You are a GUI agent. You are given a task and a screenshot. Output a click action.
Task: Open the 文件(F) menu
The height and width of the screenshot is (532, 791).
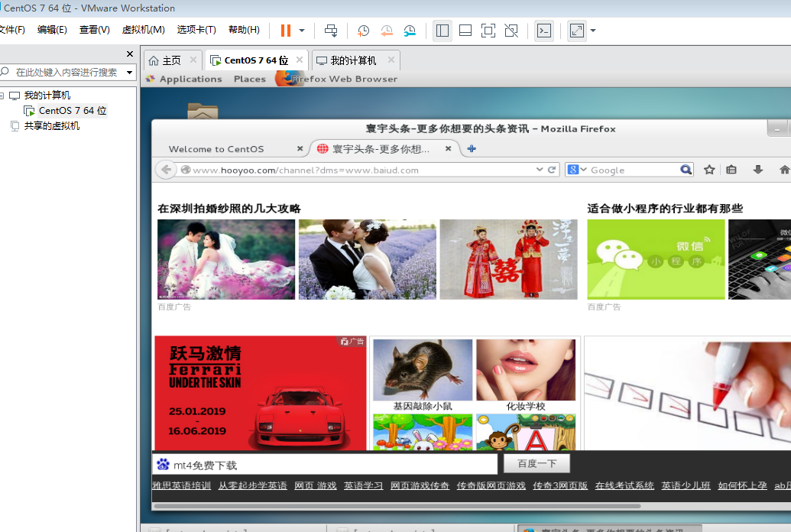(12, 29)
